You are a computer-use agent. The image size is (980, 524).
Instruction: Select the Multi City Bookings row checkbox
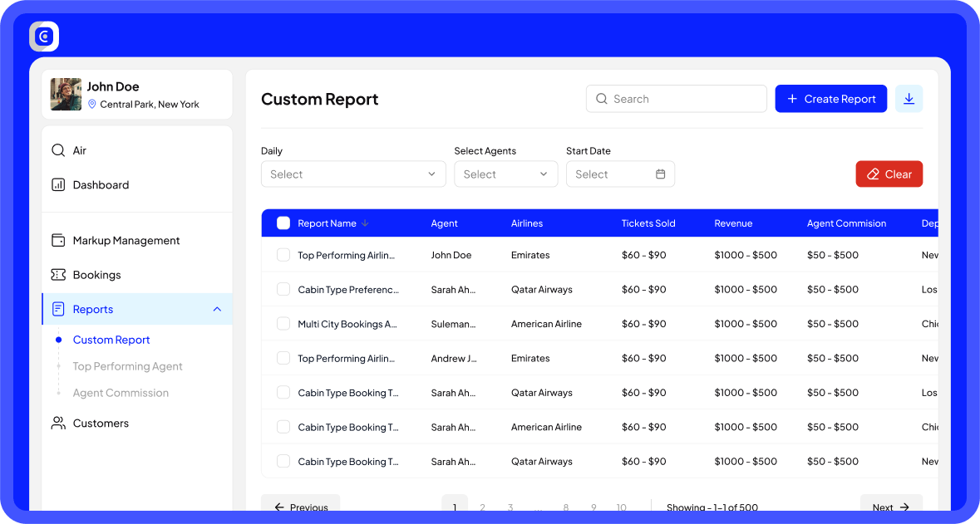tap(283, 324)
